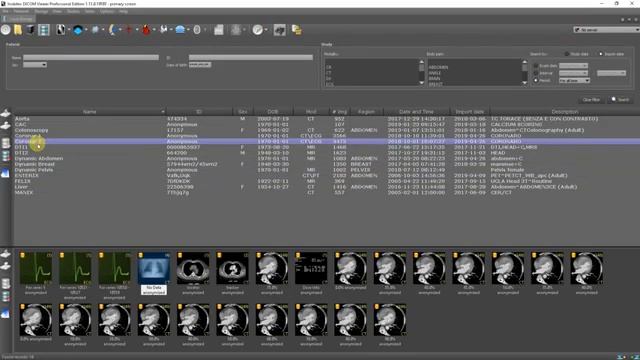Click the top scanner icon beside thumbnails panel
This screenshot has width=640, height=360.
[5, 254]
